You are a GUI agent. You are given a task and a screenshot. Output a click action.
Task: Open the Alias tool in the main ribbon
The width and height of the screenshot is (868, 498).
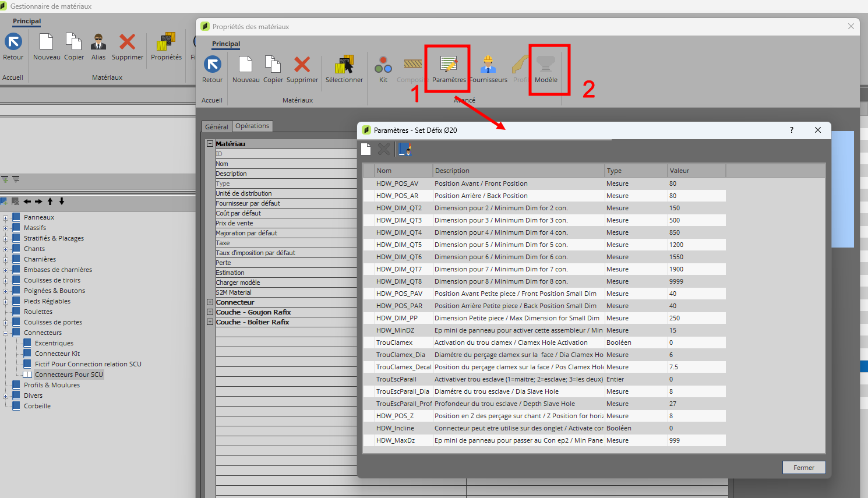[98, 47]
